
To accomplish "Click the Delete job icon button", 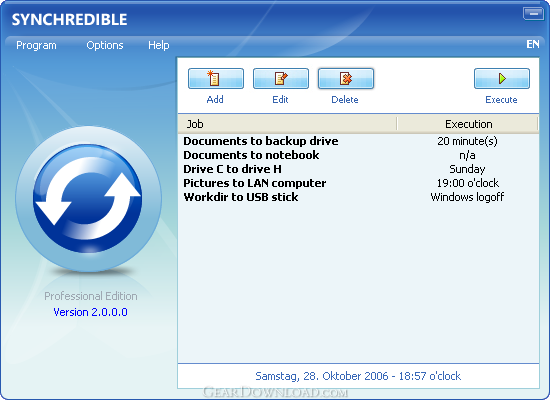I will point(346,79).
